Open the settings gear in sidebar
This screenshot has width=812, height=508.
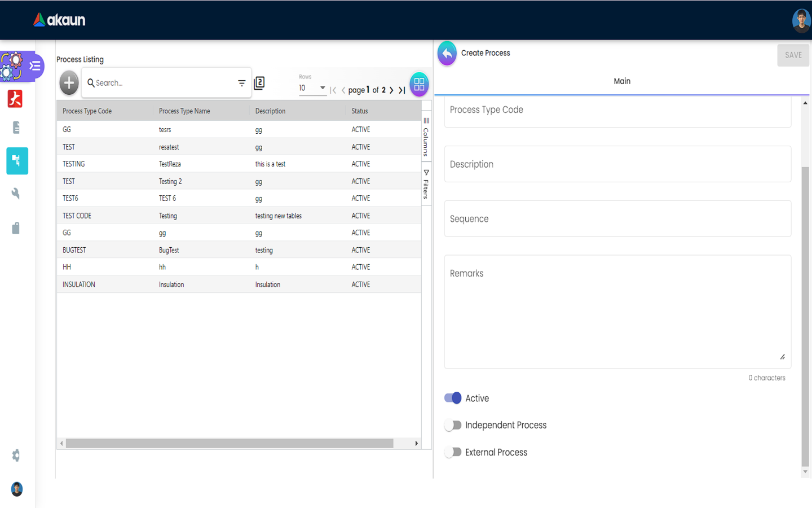coord(16,456)
